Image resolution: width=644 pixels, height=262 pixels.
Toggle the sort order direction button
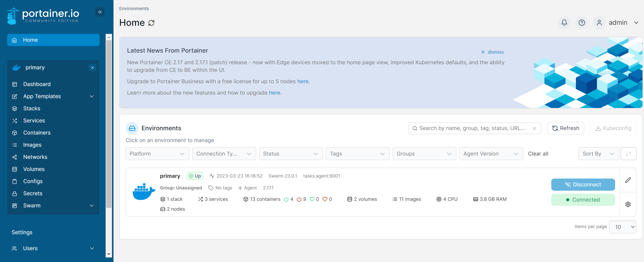(628, 154)
